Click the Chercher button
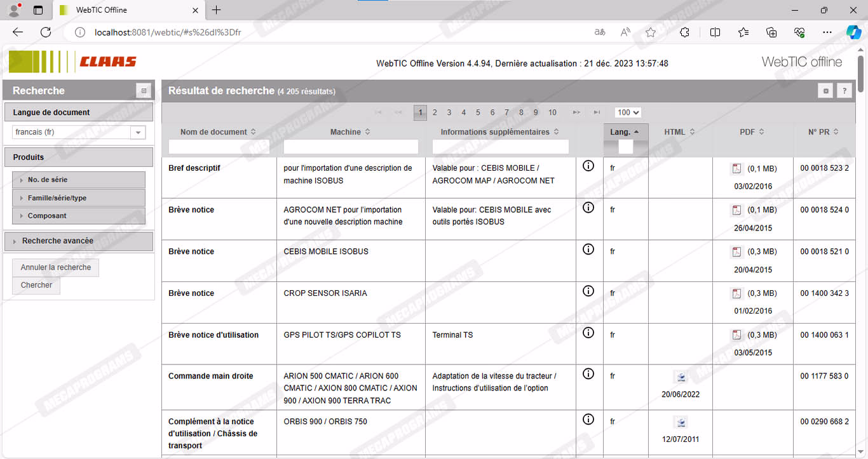Screen dimensions: 868x459 tap(36, 285)
